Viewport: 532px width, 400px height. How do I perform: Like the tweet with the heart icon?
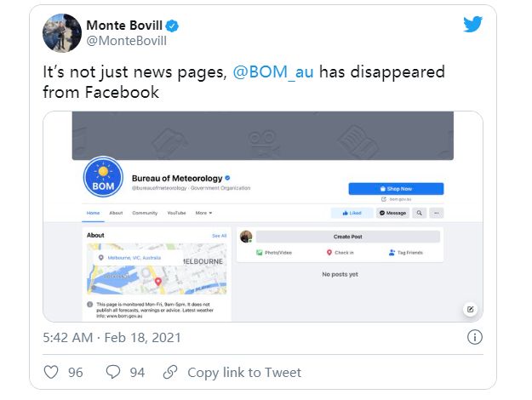pyautogui.click(x=51, y=372)
